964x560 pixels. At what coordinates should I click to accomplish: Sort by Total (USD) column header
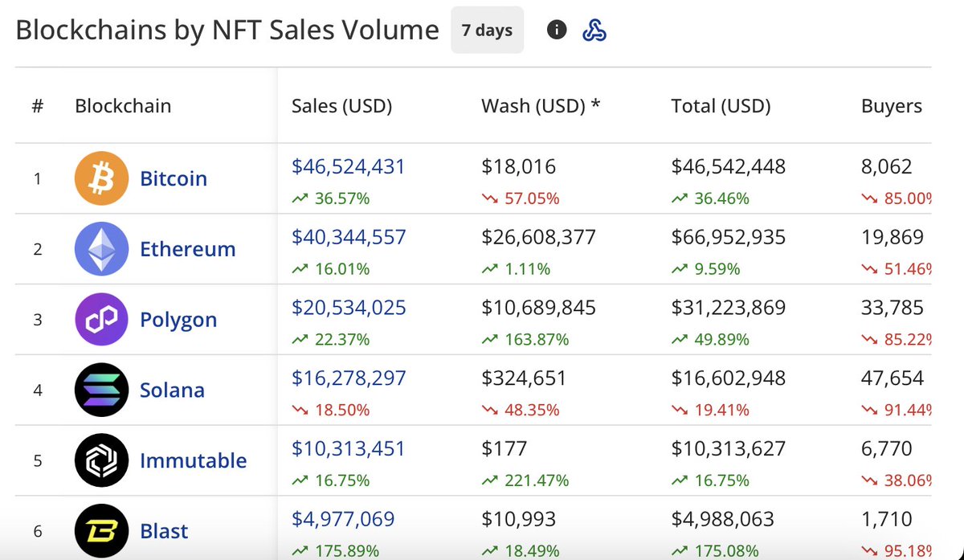[721, 106]
